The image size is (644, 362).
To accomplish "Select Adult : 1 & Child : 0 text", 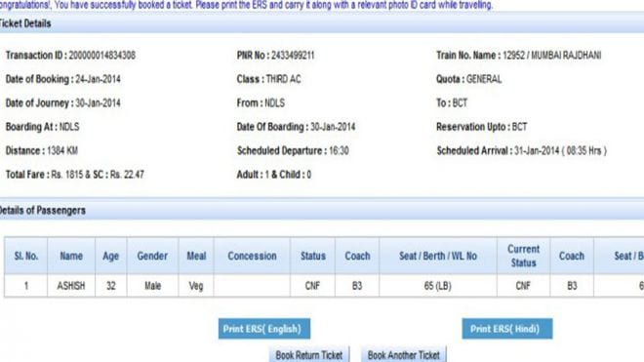I will pos(274,175).
